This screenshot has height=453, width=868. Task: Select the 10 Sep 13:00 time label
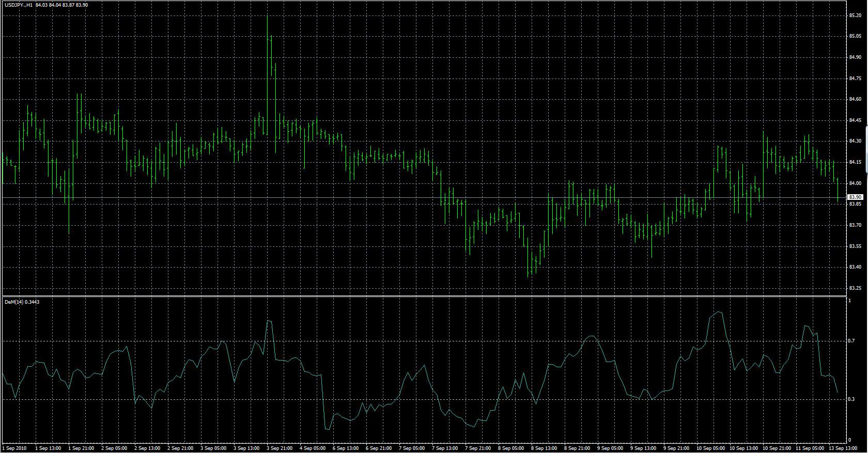click(743, 448)
